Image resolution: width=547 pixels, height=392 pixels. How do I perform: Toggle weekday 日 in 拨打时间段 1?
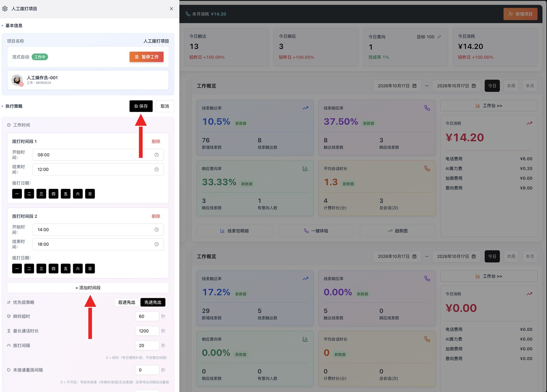[90, 194]
